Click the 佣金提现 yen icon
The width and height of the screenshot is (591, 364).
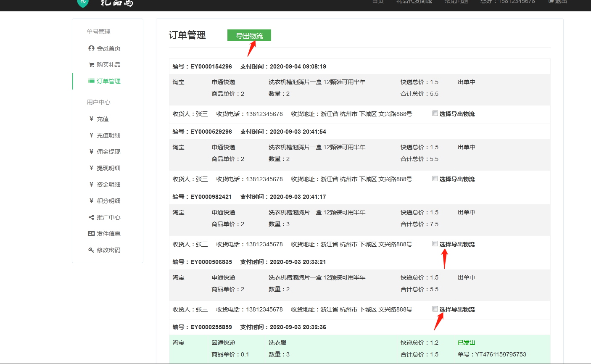(x=91, y=152)
